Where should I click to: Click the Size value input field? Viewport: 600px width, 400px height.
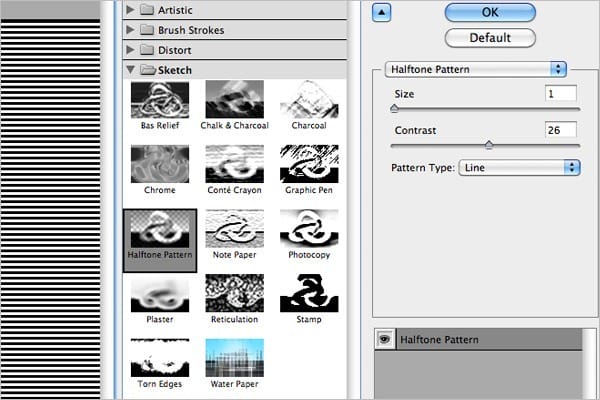point(561,93)
